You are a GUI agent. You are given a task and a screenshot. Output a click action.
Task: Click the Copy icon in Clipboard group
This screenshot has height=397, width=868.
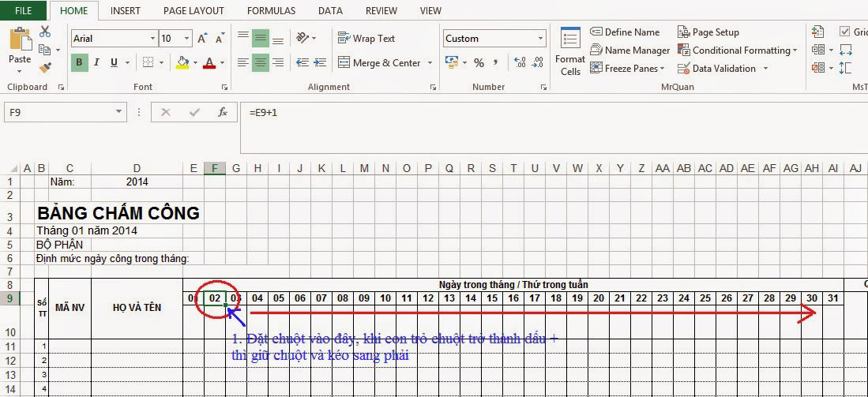pyautogui.click(x=45, y=50)
